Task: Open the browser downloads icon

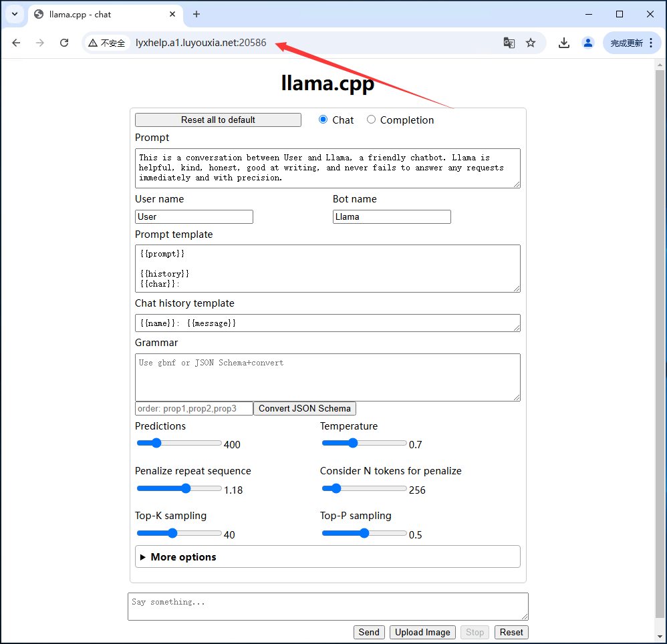Action: click(x=564, y=43)
